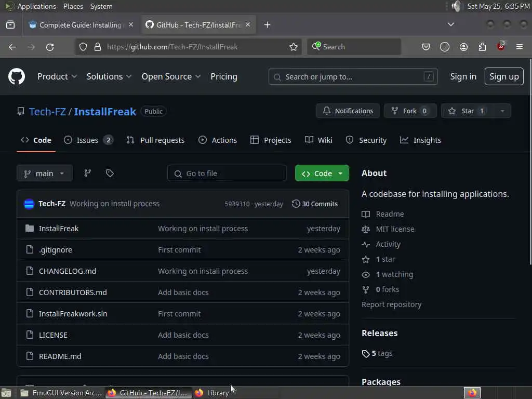
Task: Click the InstallFreak folder icon
Action: click(30, 229)
